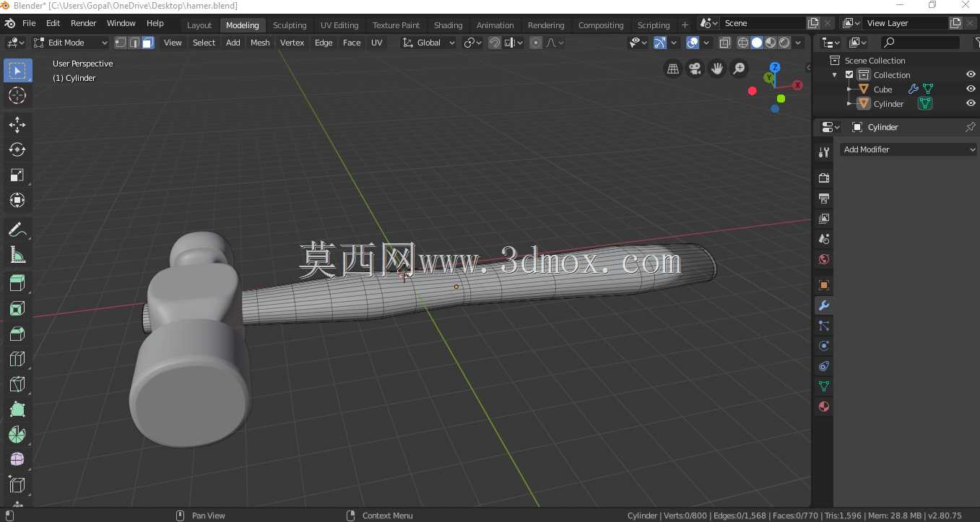
Task: Open the View Layer properties tab
Action: point(823,219)
